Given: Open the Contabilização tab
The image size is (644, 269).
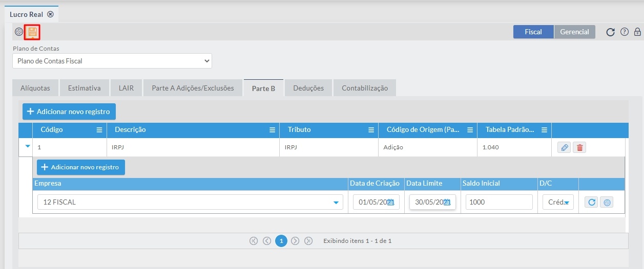Looking at the screenshot, I should coord(365,88).
